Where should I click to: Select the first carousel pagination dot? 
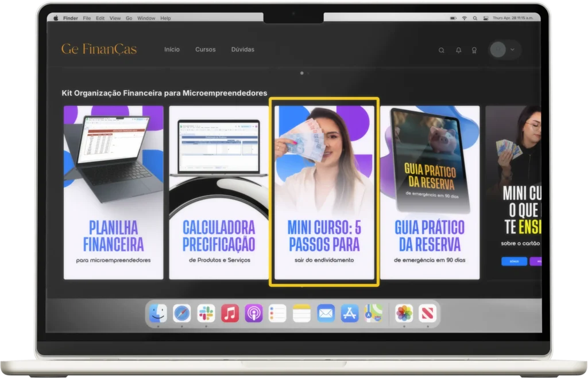(302, 73)
